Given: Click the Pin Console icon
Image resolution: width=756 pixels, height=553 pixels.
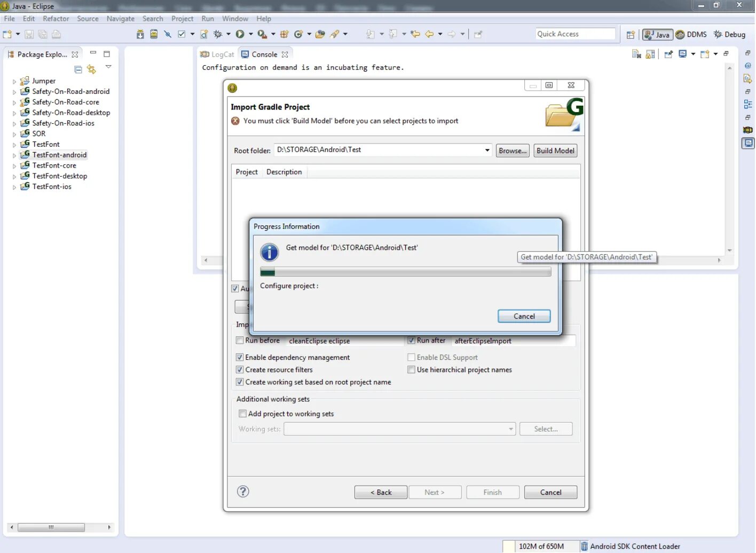Looking at the screenshot, I should pos(668,54).
